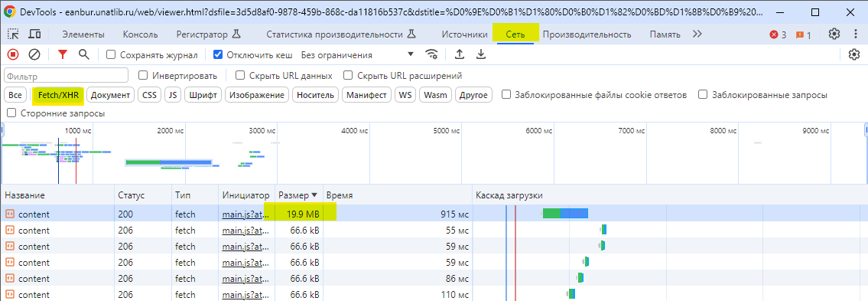Sort by the Статус column header
Image resolution: width=868 pixels, height=301 pixels.
pos(143,195)
